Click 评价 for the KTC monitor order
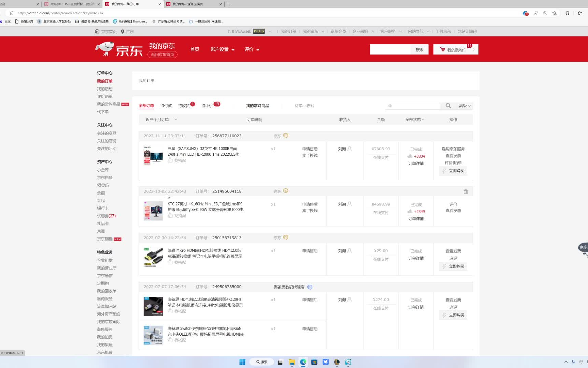Viewport: 588px width, 368px height. [453, 204]
